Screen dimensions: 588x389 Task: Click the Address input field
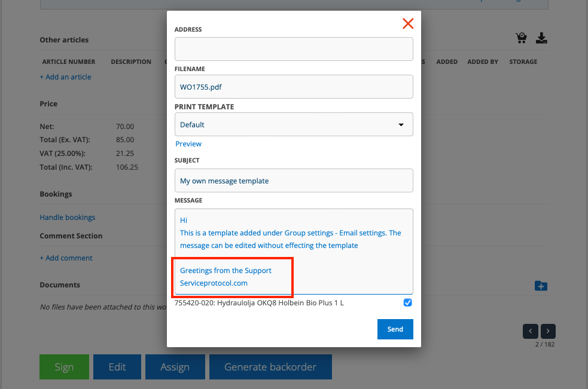[294, 49]
